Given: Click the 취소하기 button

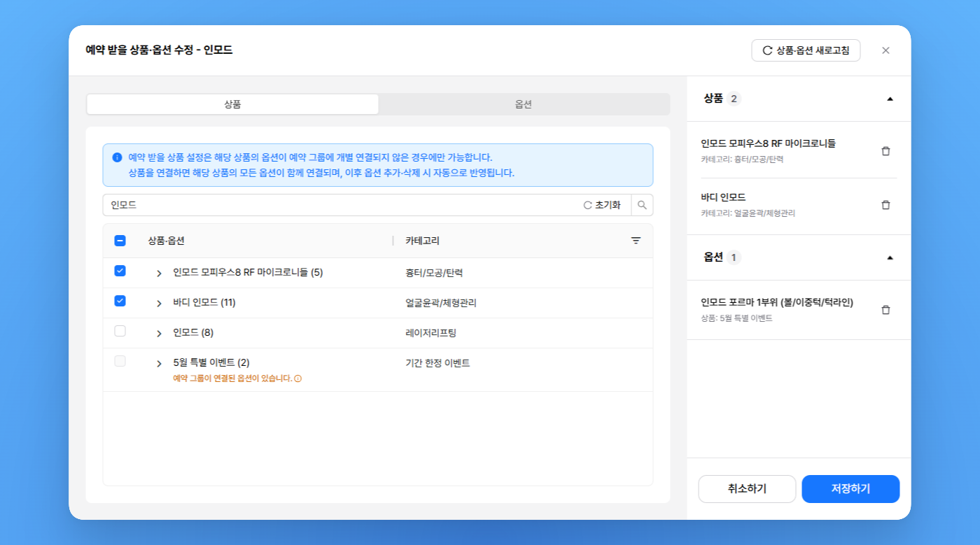Looking at the screenshot, I should click(747, 489).
